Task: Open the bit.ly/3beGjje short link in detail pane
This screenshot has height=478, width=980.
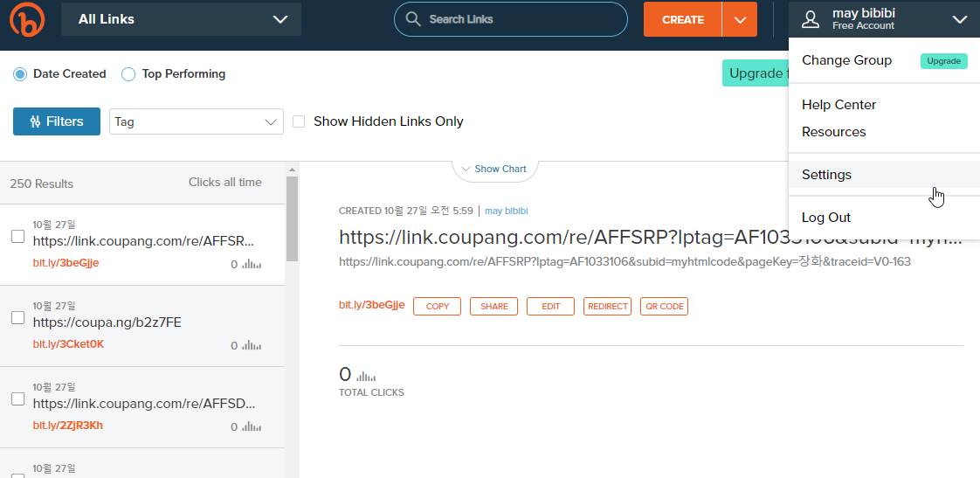Action: coord(371,305)
